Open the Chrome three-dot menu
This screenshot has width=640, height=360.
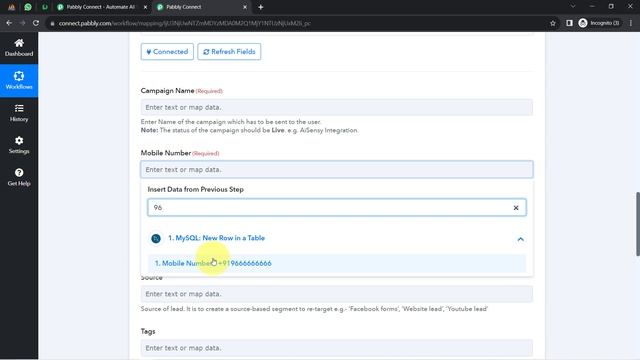coord(631,23)
